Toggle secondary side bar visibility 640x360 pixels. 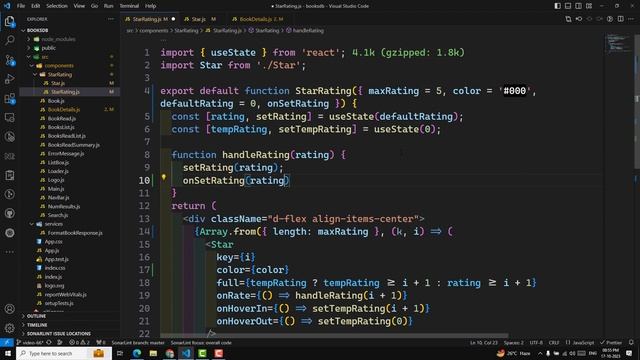point(578,6)
